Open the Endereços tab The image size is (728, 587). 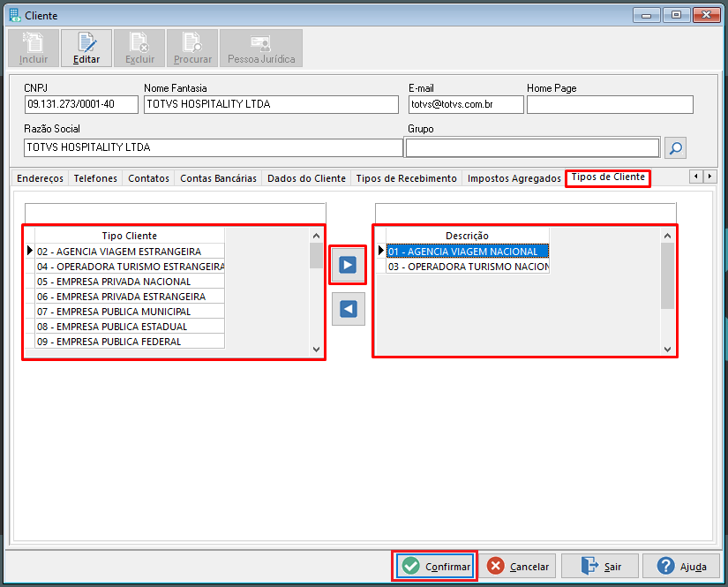[x=40, y=178]
